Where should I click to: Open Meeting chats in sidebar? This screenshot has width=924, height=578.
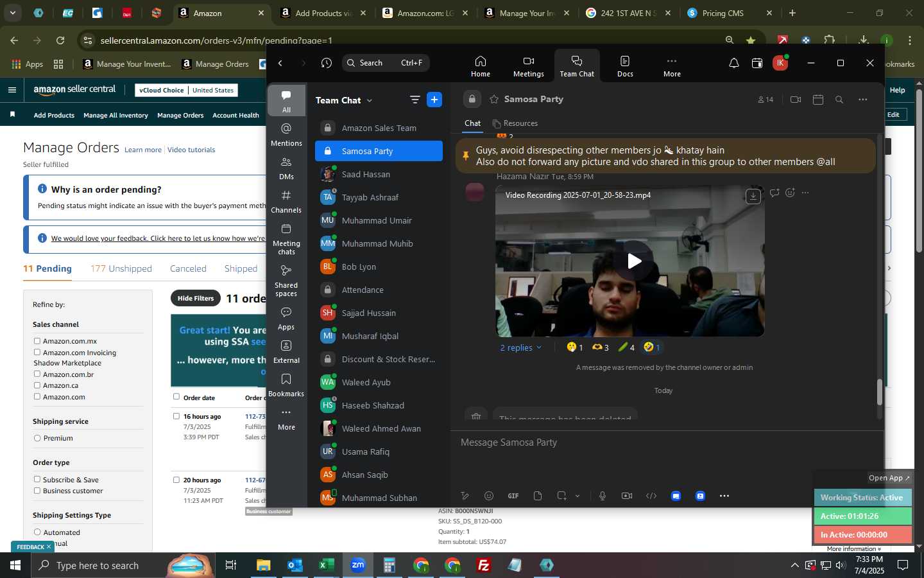coord(286,239)
